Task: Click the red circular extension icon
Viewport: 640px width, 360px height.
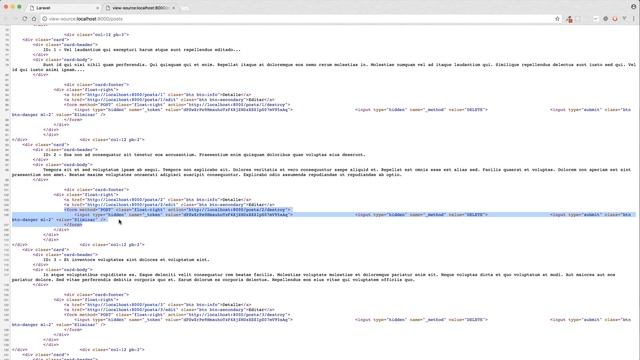Action: pyautogui.click(x=615, y=19)
